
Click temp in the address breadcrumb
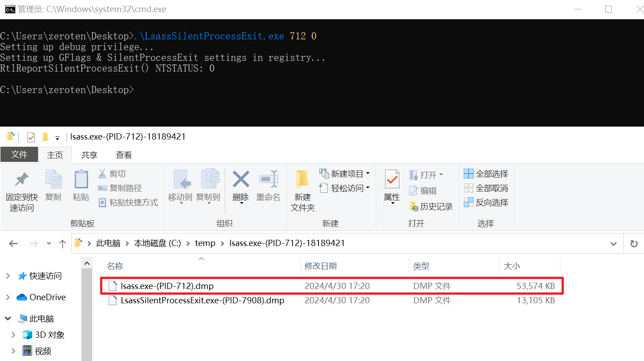click(205, 243)
